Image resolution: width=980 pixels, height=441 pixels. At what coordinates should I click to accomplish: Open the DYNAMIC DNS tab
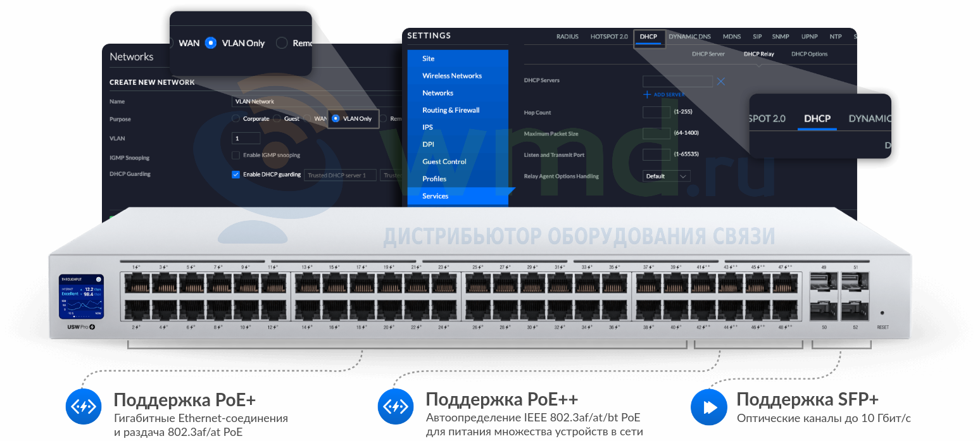[x=691, y=37]
